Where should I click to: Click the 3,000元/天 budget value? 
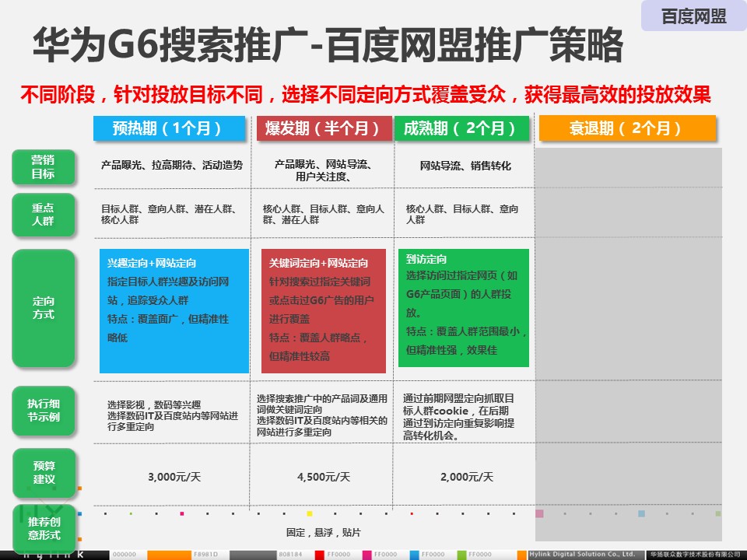pos(173,477)
